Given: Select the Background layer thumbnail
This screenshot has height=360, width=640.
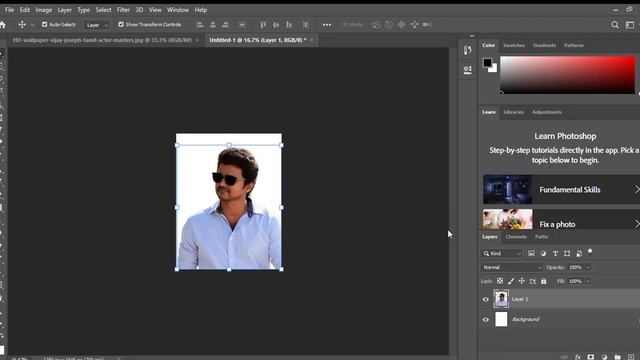Looking at the screenshot, I should pos(501,319).
